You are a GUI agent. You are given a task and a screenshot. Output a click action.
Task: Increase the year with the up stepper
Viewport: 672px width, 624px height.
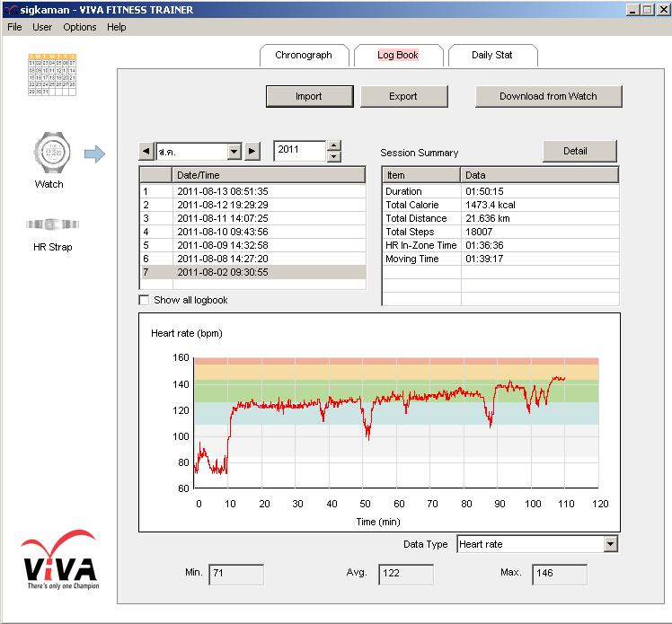[334, 145]
